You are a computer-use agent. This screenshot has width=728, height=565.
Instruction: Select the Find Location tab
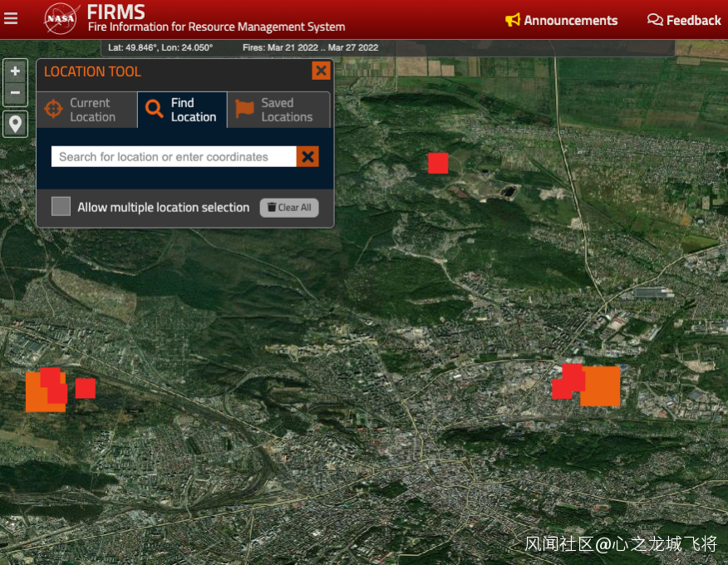click(x=183, y=110)
